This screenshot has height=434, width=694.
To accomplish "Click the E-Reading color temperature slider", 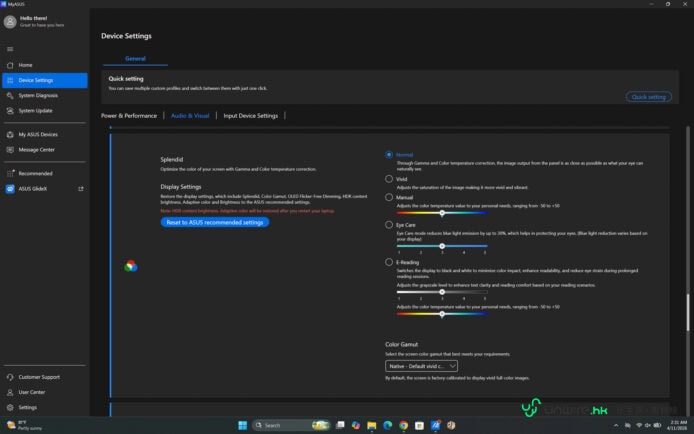I will 442,314.
